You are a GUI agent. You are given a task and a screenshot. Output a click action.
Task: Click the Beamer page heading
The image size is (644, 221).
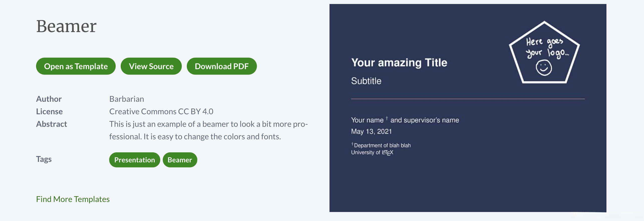[x=66, y=26]
